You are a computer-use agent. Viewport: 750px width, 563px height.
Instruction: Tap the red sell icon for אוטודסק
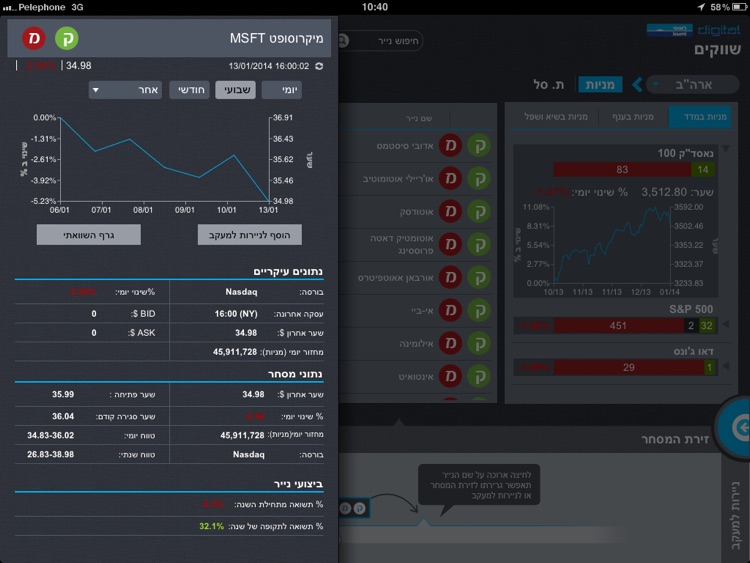[450, 211]
